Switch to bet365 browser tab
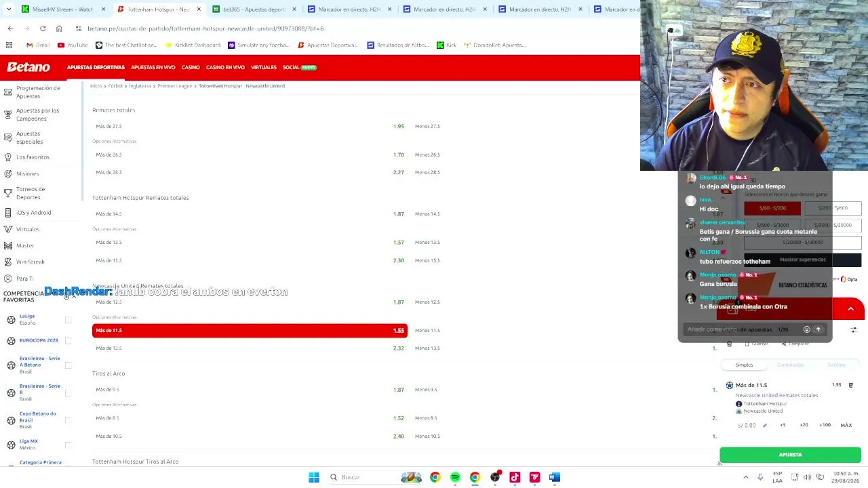The width and height of the screenshot is (868, 488). coord(254,9)
